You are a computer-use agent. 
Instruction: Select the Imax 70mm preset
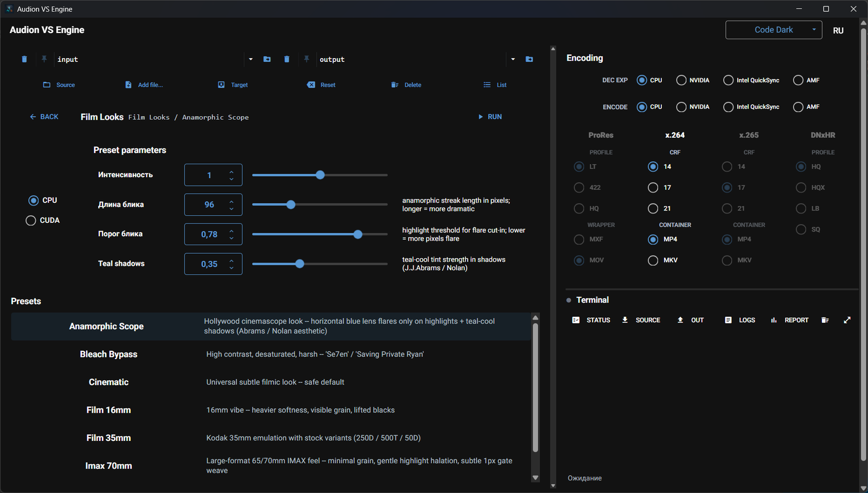pyautogui.click(x=271, y=466)
